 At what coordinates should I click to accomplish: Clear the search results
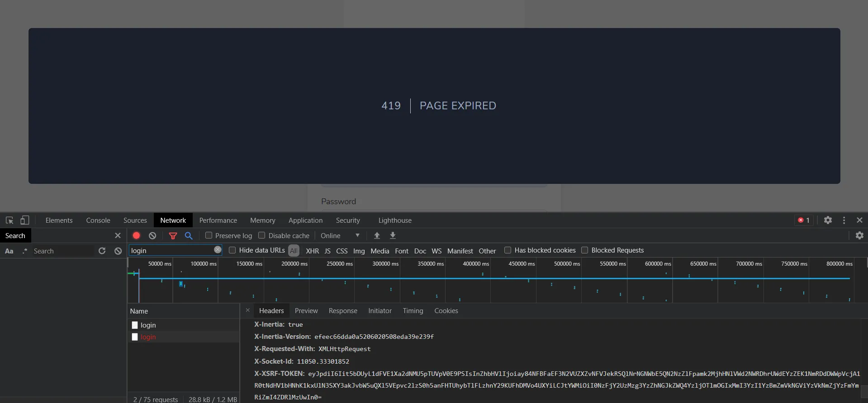118,251
